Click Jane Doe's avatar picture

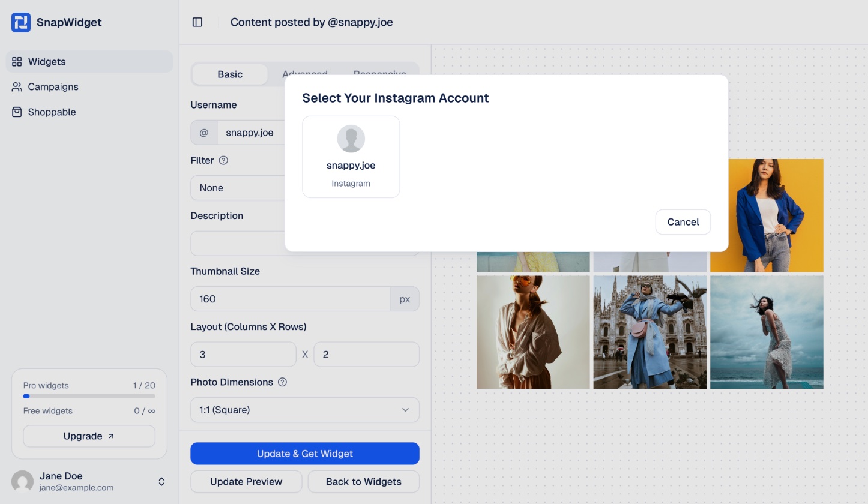(23, 481)
